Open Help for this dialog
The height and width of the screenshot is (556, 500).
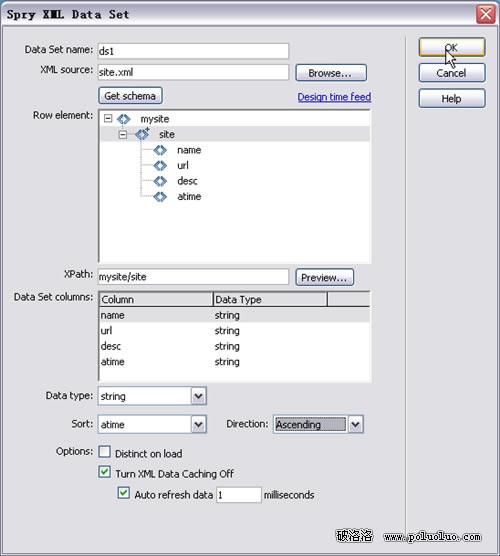[451, 98]
